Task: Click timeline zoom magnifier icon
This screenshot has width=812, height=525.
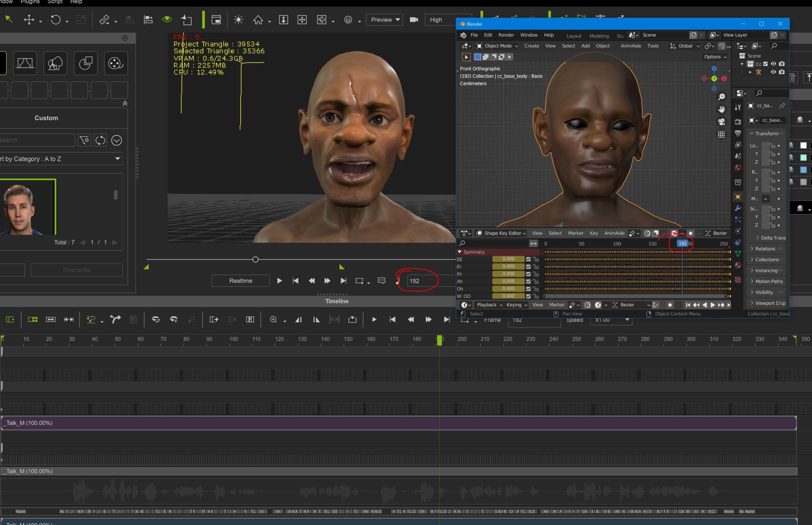Action: pyautogui.click(x=274, y=320)
